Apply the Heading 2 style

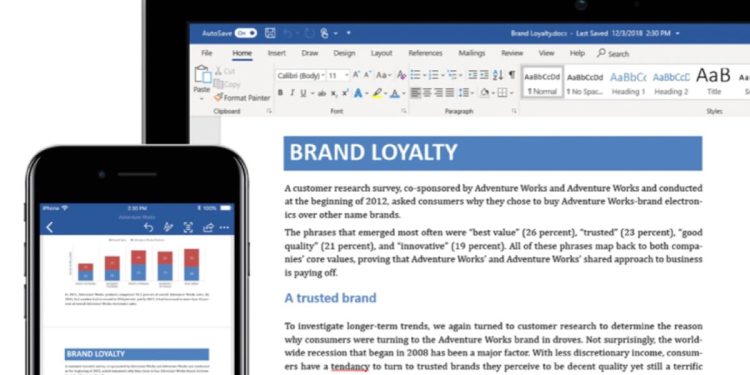point(671,83)
